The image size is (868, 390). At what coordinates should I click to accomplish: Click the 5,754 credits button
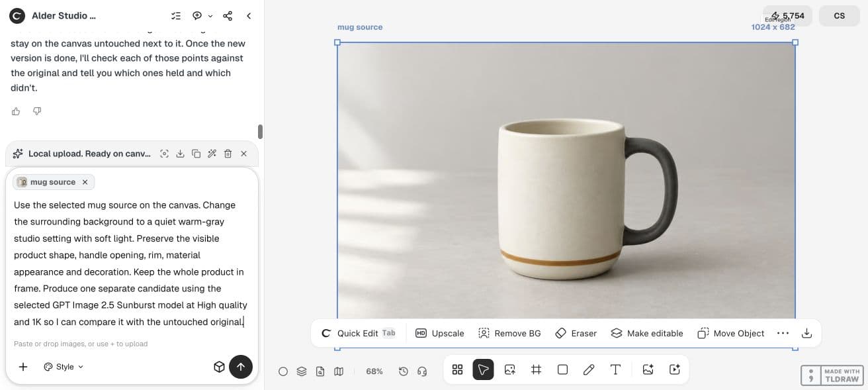coord(787,16)
